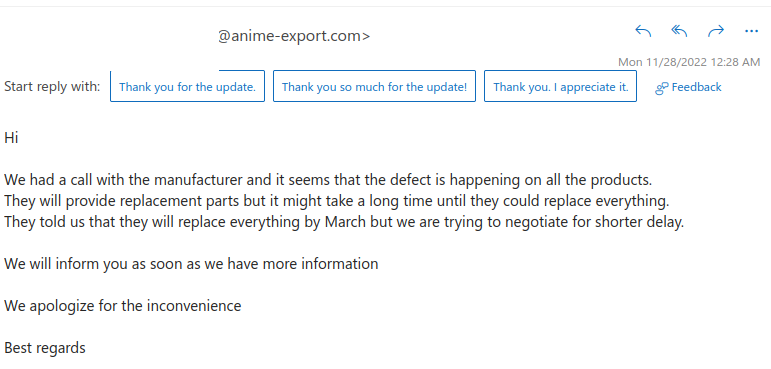Click the people icon beside Feedback
This screenshot has width=771, height=369.
662,88
